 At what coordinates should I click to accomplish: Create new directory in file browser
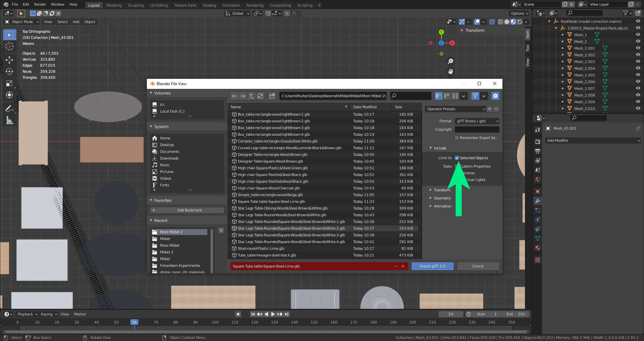(272, 96)
